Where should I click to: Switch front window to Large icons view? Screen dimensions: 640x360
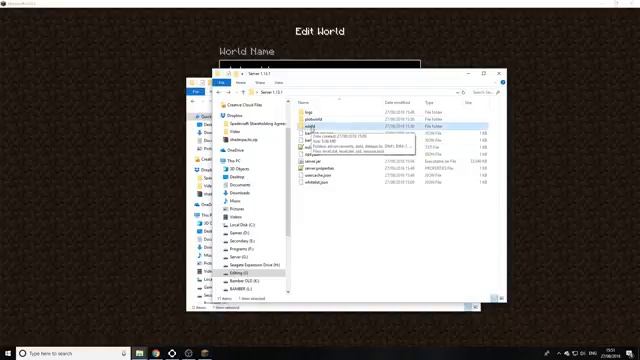tap(502, 298)
